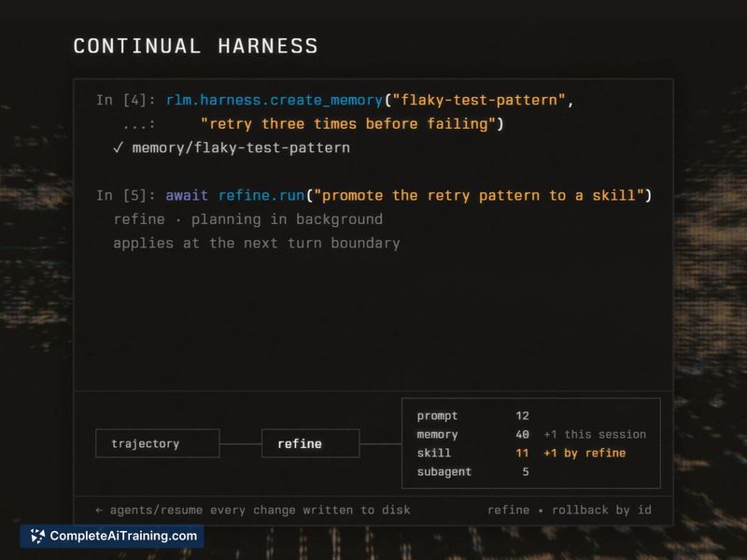The height and width of the screenshot is (560, 747).
Task: Click the 'In [4]:' prompt label
Action: click(x=126, y=100)
